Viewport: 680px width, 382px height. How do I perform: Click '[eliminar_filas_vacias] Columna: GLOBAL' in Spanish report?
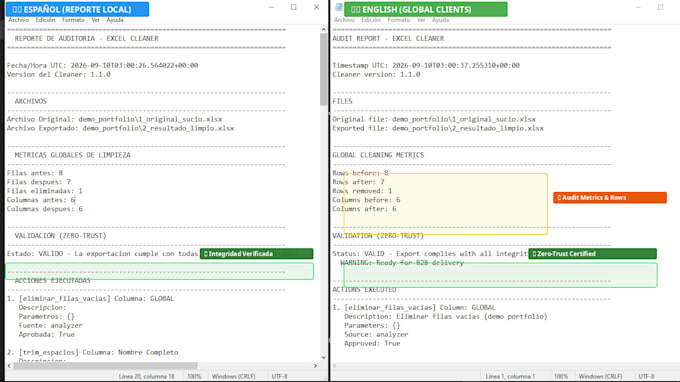coord(96,299)
